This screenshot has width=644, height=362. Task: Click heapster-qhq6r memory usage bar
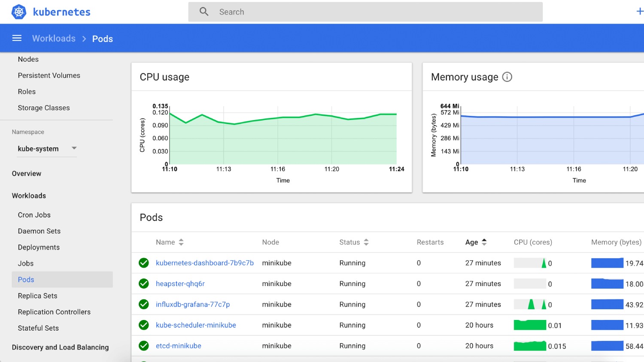pos(607,284)
